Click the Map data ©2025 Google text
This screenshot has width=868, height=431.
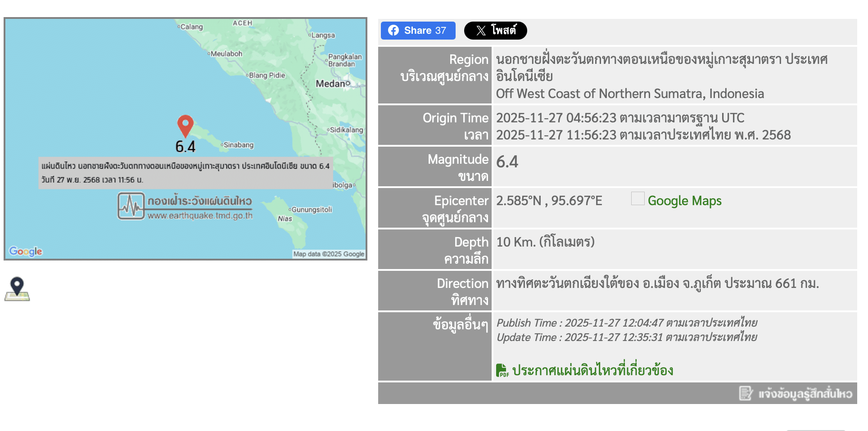(x=329, y=254)
